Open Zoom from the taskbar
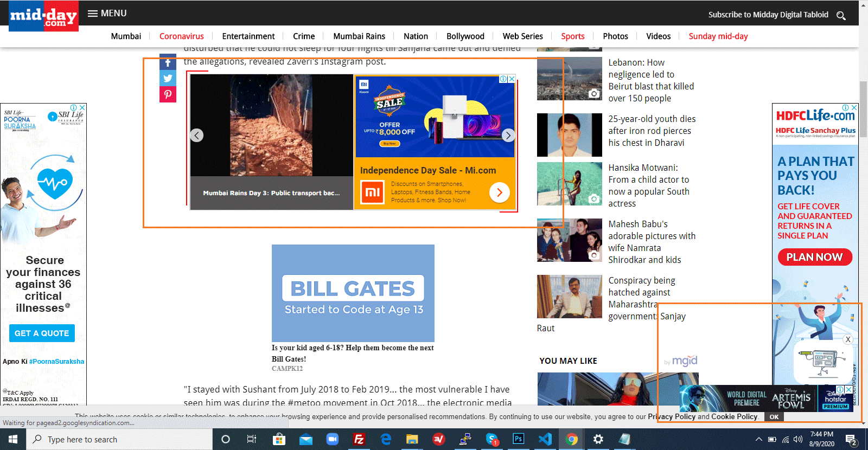This screenshot has width=868, height=450. 332,439
